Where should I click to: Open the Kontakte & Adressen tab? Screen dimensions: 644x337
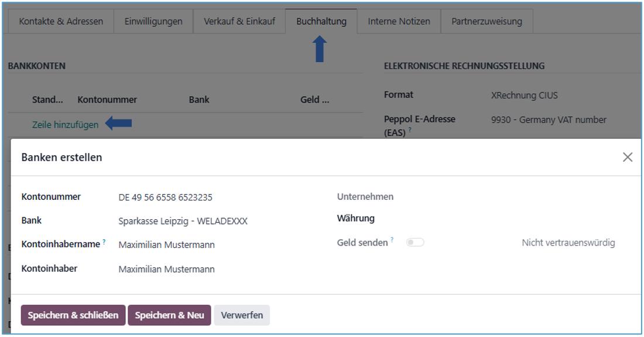(x=61, y=21)
